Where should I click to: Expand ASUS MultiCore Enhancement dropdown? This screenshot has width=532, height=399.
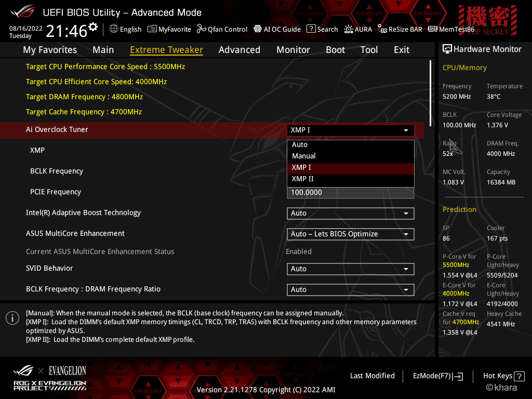pos(351,234)
